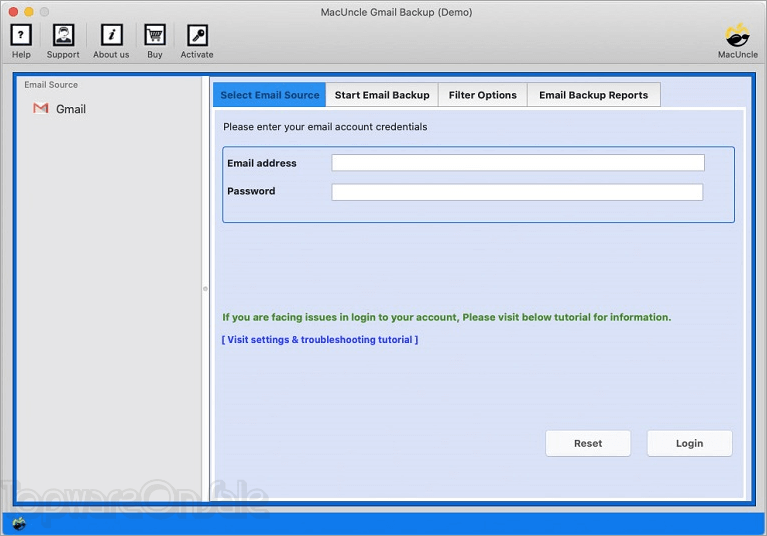Click the sidebar splitter handle
This screenshot has width=767, height=536.
point(205,289)
